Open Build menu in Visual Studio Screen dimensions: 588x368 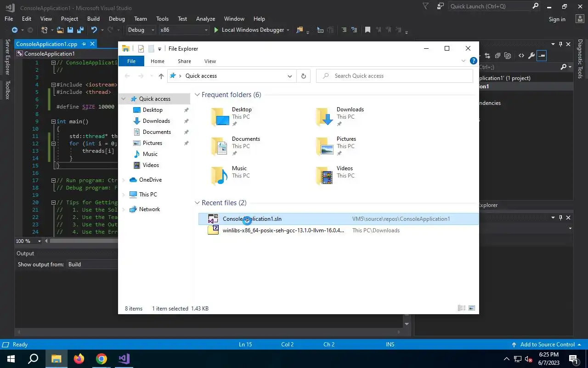point(93,19)
